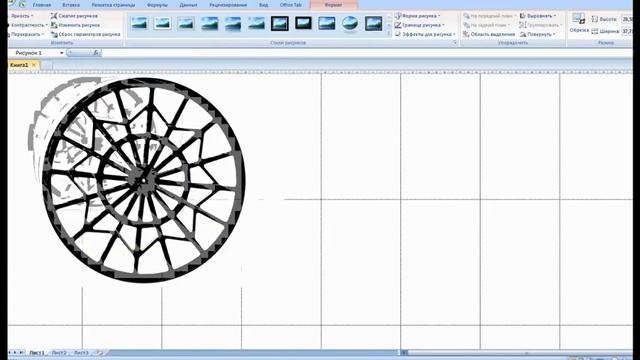This screenshot has width=640, height=360.
Task: Click Изменить рисунок change picture
Action: coord(76,25)
